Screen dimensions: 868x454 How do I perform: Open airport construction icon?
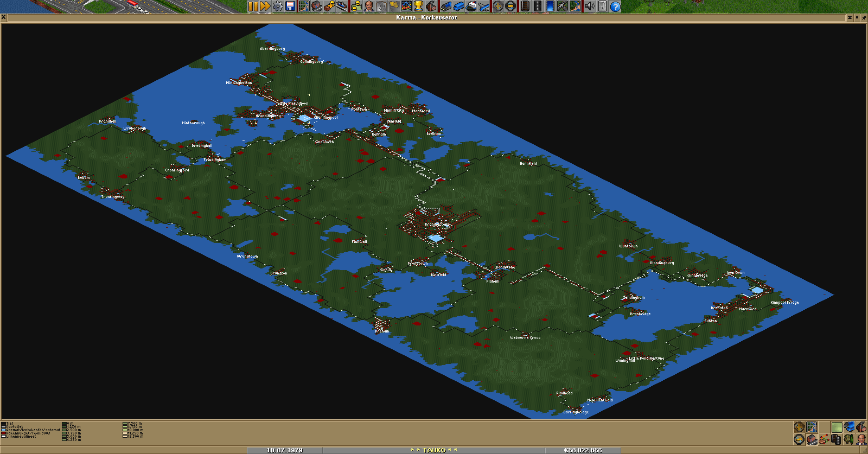(x=562, y=7)
